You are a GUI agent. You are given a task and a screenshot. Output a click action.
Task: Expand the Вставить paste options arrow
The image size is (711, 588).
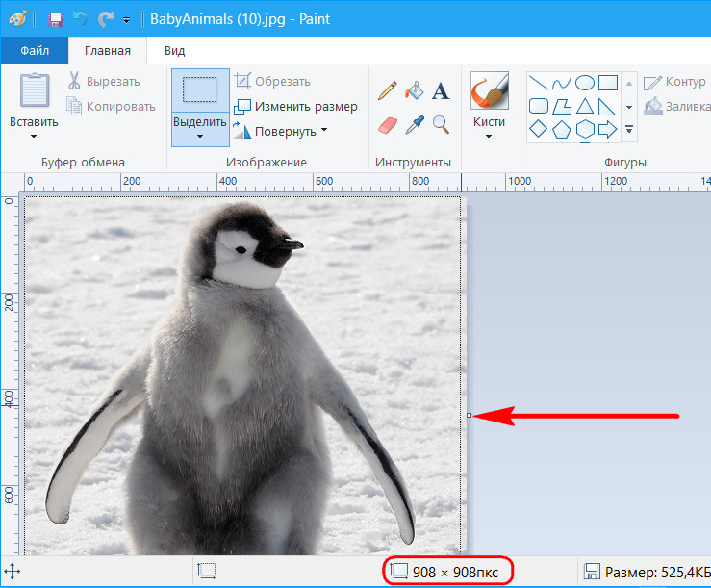34,136
